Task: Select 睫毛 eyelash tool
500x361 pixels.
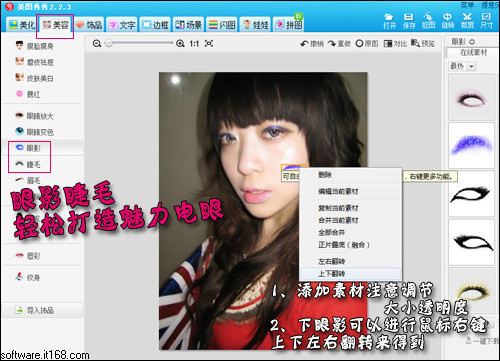Action: click(x=28, y=164)
